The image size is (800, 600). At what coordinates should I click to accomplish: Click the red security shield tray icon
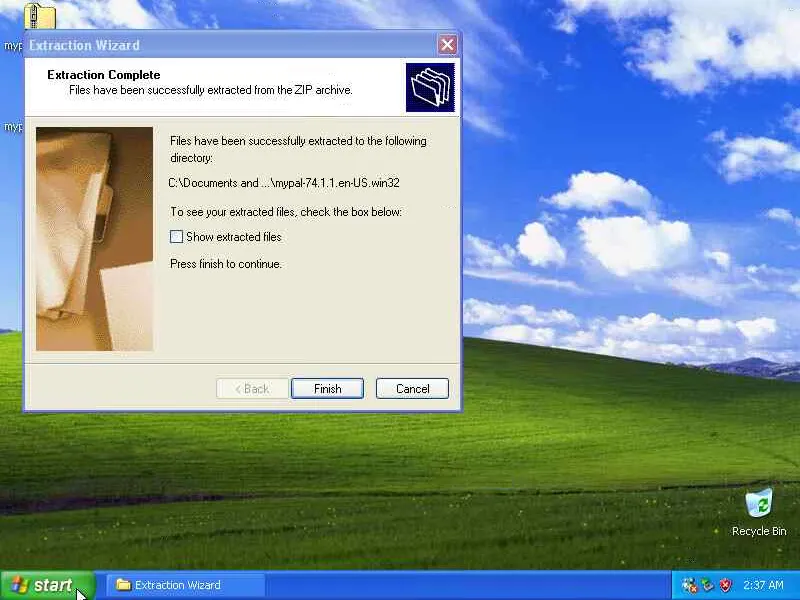tap(725, 585)
